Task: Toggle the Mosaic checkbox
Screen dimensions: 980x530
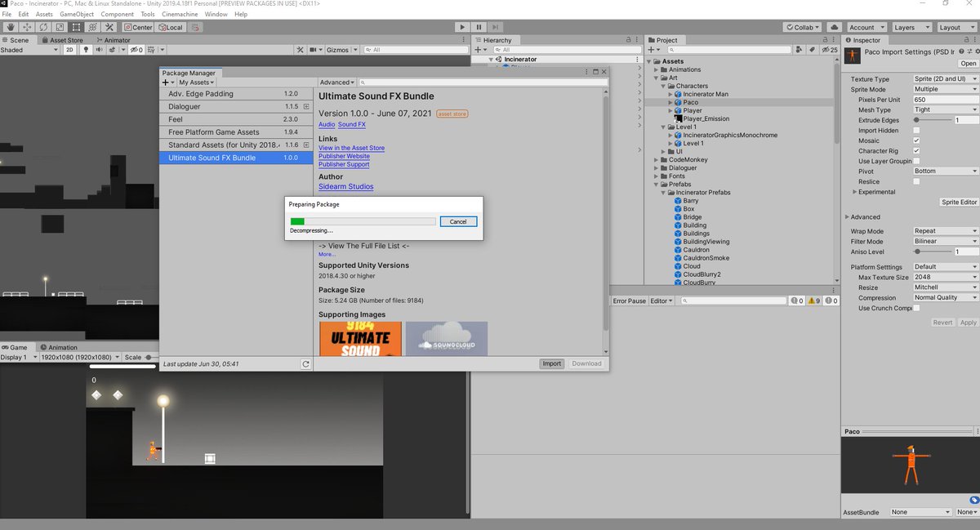Action: (x=916, y=140)
